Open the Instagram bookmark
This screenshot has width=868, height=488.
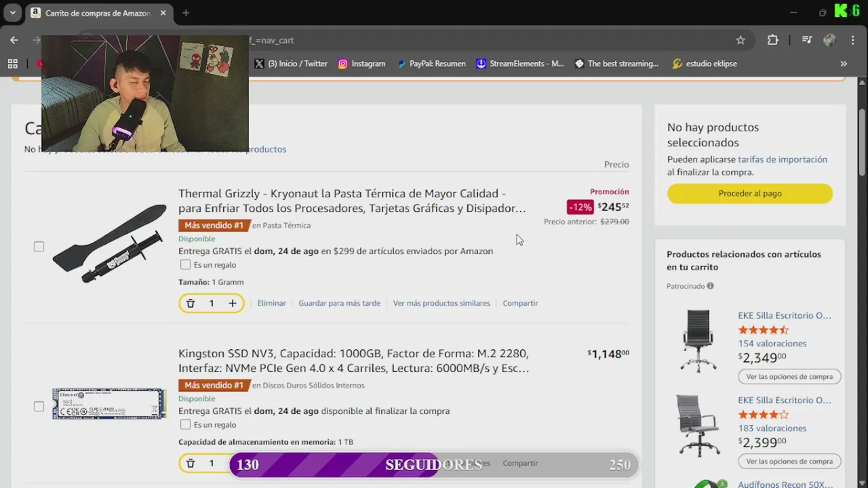coord(361,64)
